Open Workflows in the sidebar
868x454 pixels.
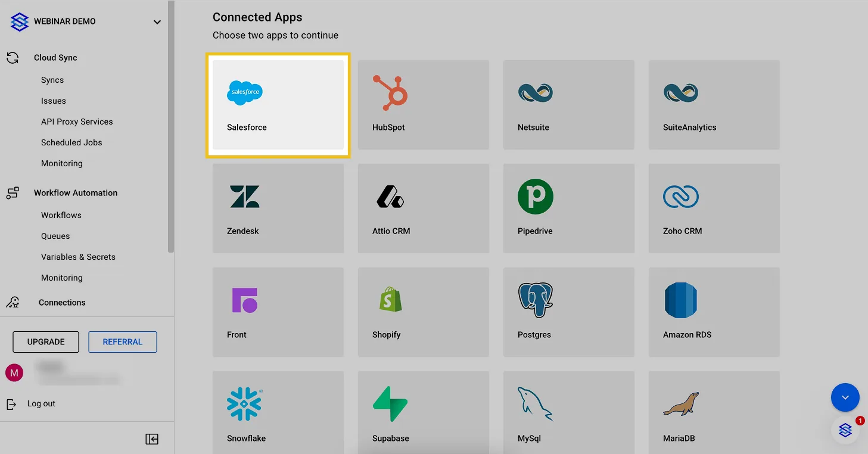coord(61,215)
